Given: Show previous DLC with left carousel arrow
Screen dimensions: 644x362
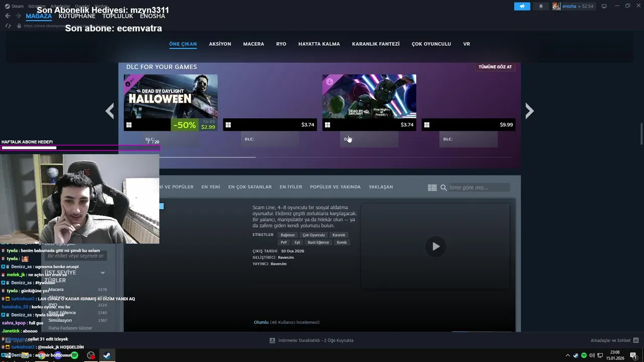Looking at the screenshot, I should pos(110,111).
